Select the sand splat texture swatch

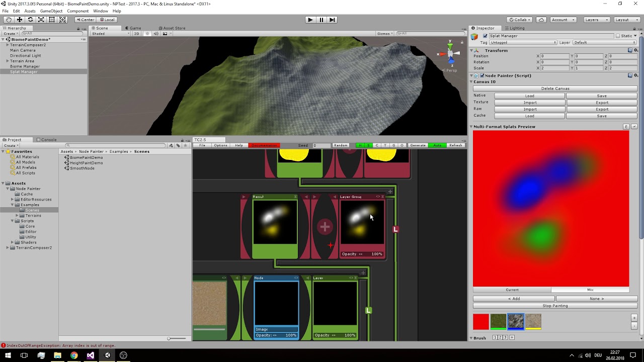(533, 322)
